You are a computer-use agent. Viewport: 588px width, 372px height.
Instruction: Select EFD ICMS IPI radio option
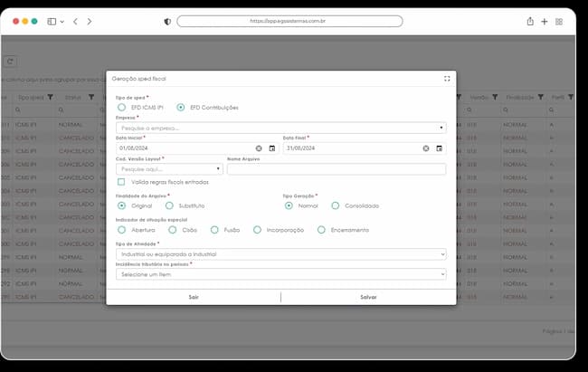(121, 108)
